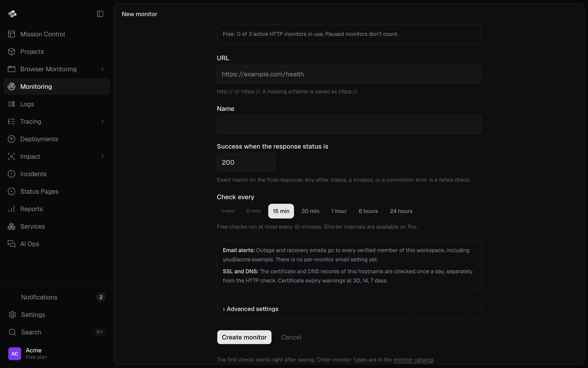Click the Create monitor button
Screen dimensions: 588x368
pyautogui.click(x=244, y=337)
